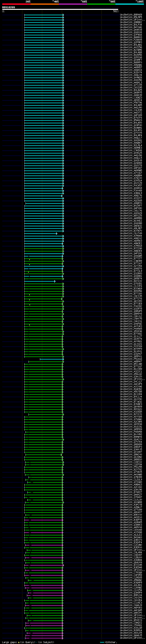Select hit UniRef100_P56796
The height and width of the screenshot is (644, 146).
coord(131,103)
